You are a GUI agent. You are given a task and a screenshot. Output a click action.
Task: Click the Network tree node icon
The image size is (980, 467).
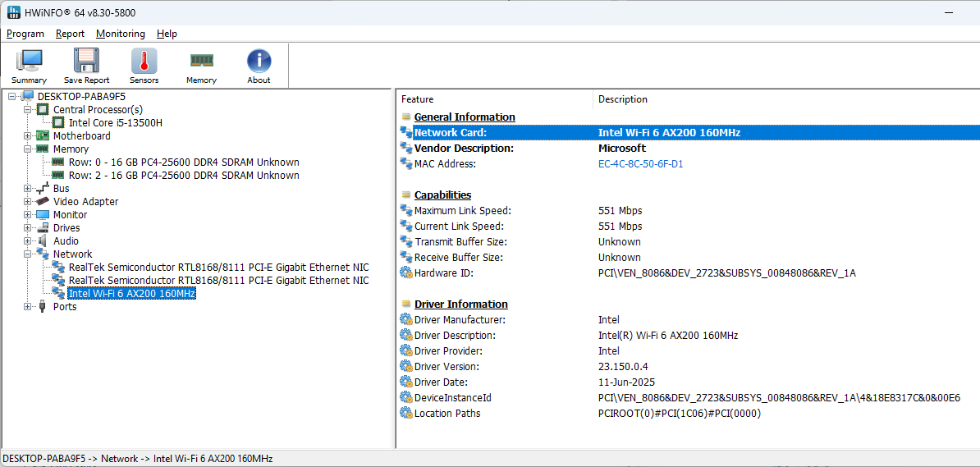(x=44, y=254)
